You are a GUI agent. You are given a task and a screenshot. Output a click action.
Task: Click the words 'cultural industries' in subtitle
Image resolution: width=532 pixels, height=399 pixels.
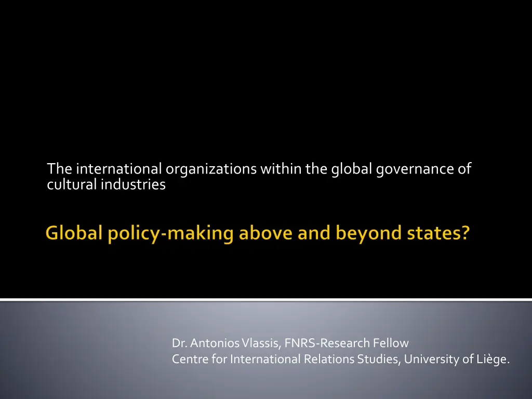coord(106,184)
